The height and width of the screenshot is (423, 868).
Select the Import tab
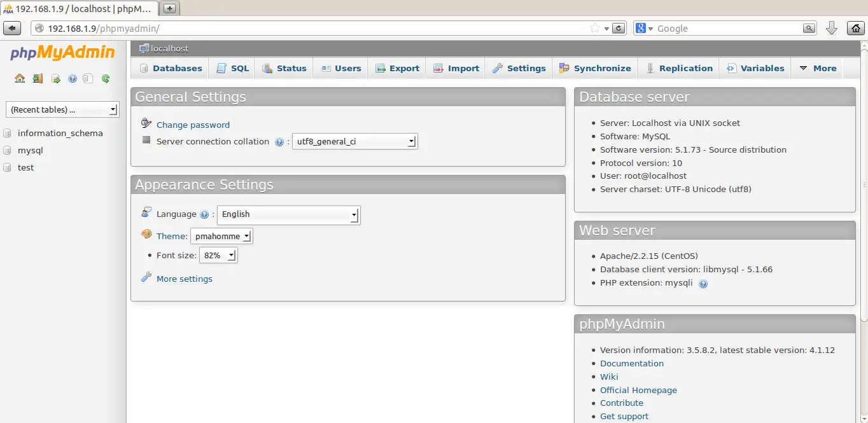[456, 68]
